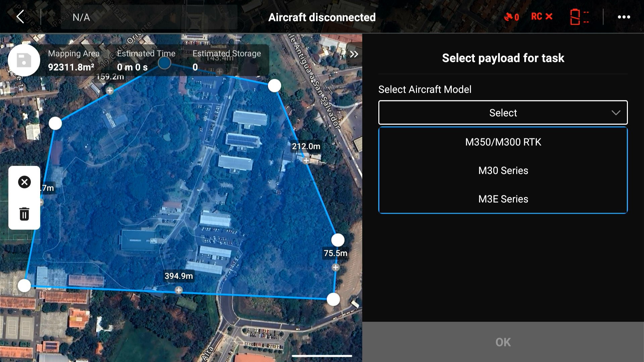644x362 pixels.
Task: Select the dark blue polygon vertex
Action: [x=164, y=63]
